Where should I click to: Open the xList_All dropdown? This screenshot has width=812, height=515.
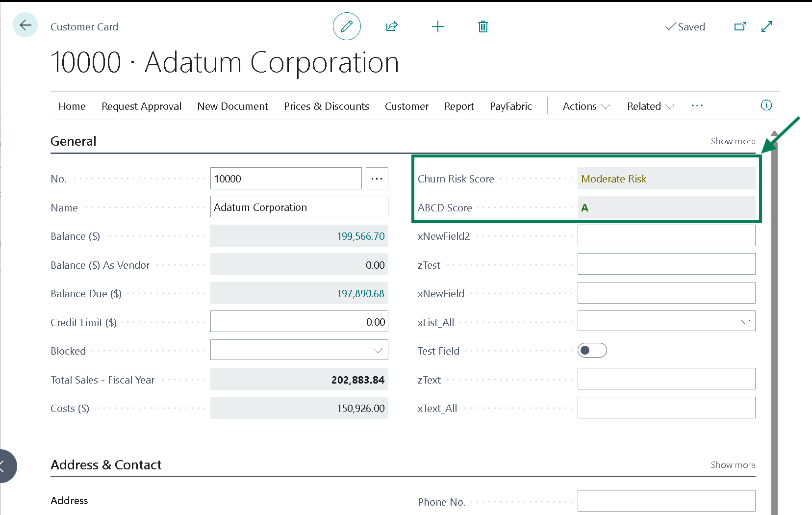pyautogui.click(x=666, y=322)
